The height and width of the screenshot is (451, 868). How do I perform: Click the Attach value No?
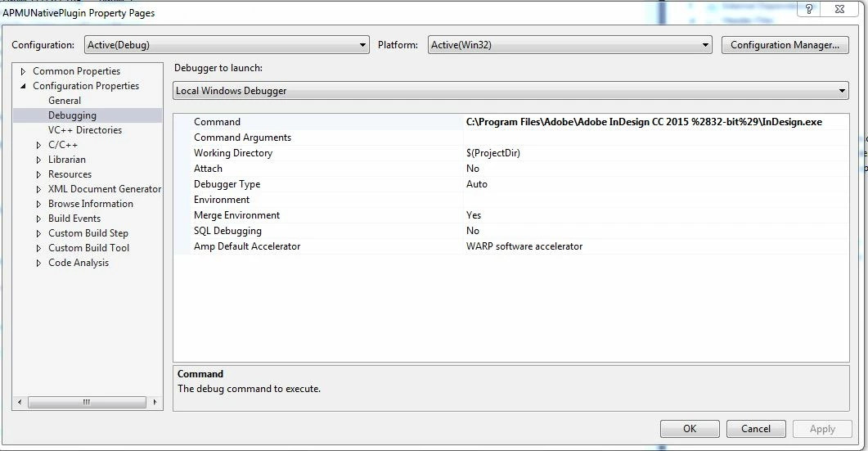473,169
